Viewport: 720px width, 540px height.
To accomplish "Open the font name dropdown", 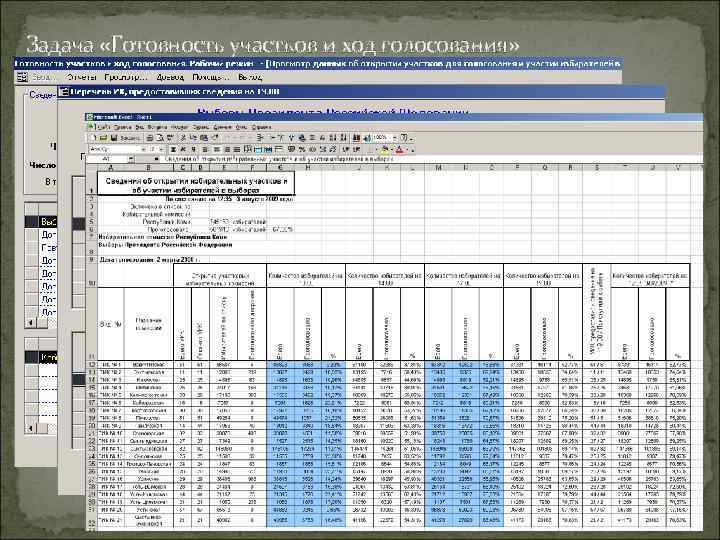I will [x=143, y=149].
